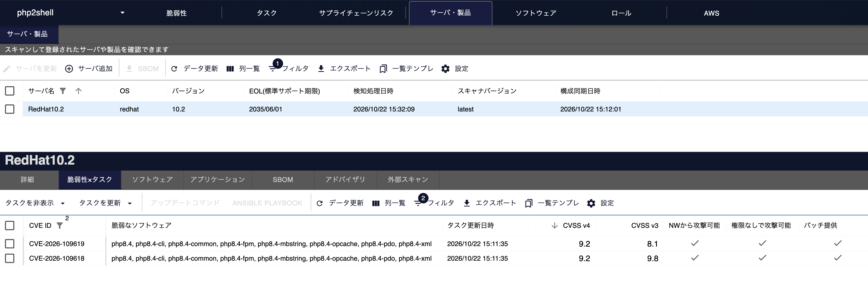This screenshot has height=288, width=868.
Task: Select the SBOM tab under RedHat10.2
Action: pyautogui.click(x=283, y=180)
